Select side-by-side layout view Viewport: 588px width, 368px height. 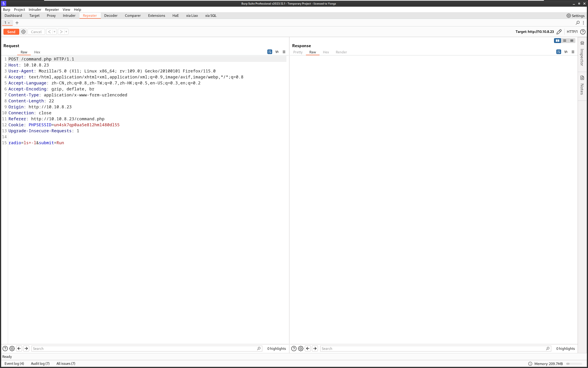point(557,41)
